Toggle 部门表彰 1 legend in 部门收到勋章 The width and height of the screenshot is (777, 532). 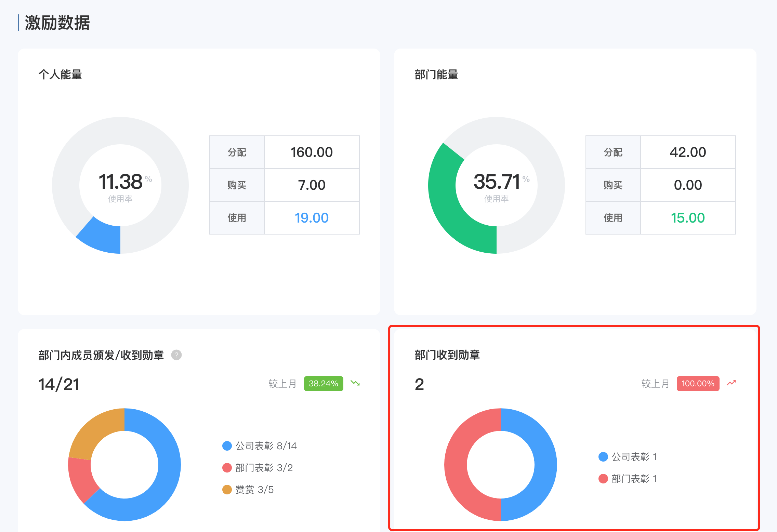(628, 479)
